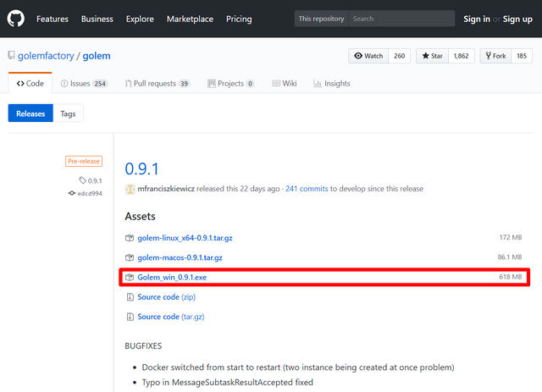Go to Explore in top navigation
The width and height of the screenshot is (542, 392).
point(140,19)
